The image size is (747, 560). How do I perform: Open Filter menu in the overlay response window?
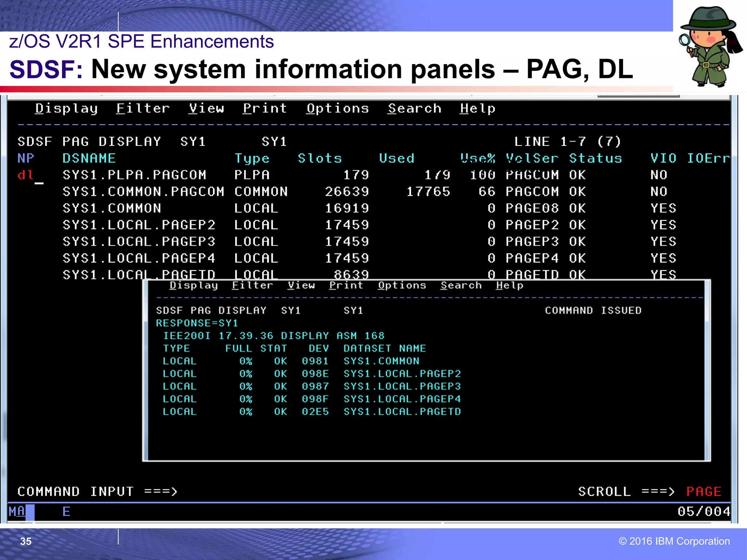(252, 285)
